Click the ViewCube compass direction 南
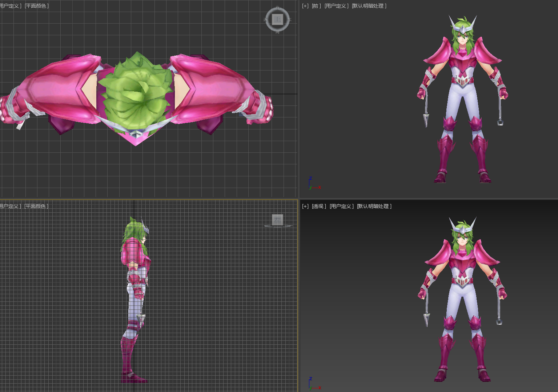 click(x=277, y=32)
